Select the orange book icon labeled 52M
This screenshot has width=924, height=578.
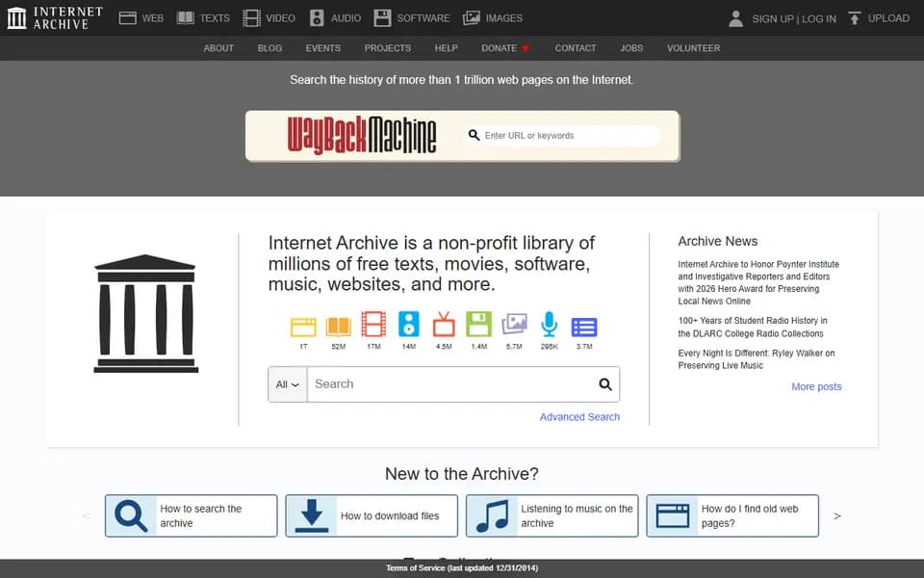pos(338,327)
